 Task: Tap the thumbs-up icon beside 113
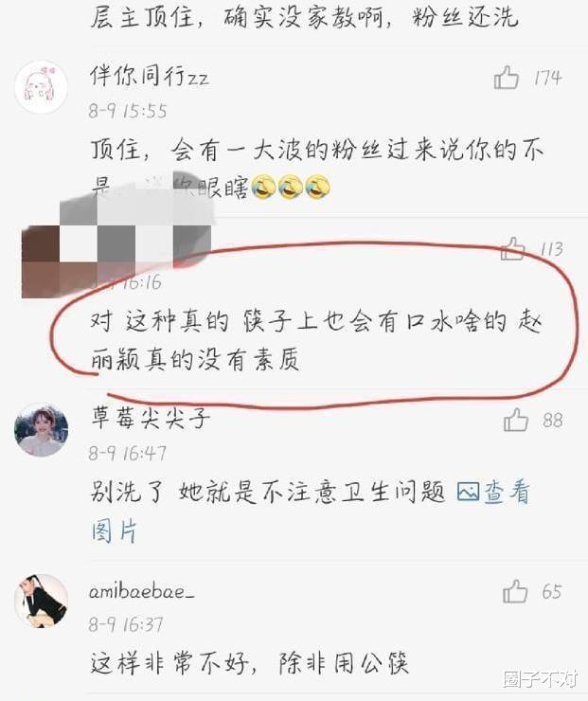click(512, 248)
